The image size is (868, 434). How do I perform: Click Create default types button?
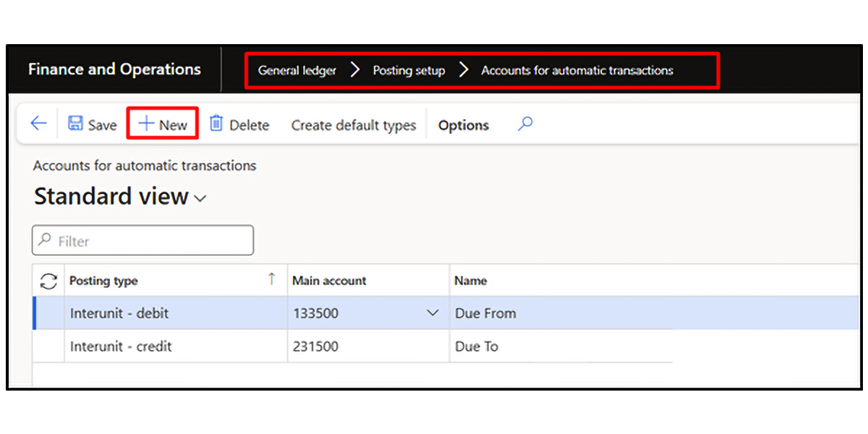[x=354, y=125]
